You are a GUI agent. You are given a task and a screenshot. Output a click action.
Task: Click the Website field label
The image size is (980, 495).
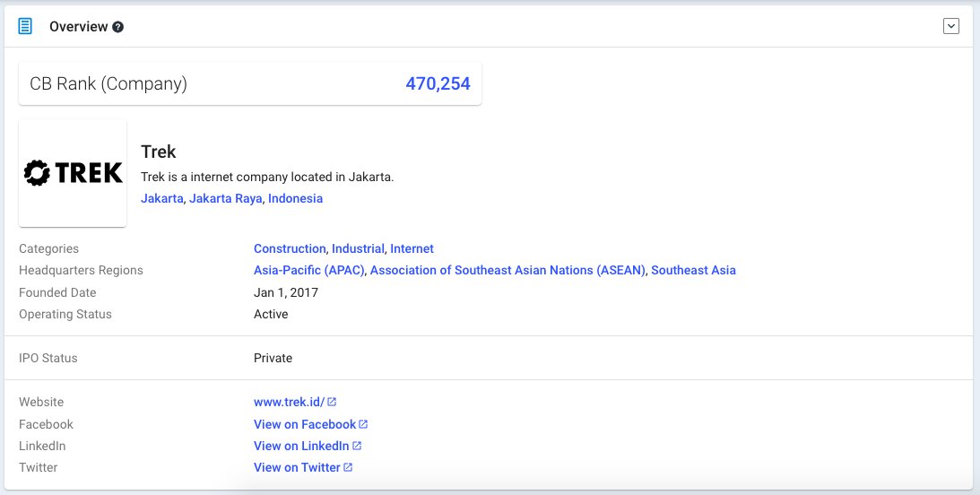41,402
